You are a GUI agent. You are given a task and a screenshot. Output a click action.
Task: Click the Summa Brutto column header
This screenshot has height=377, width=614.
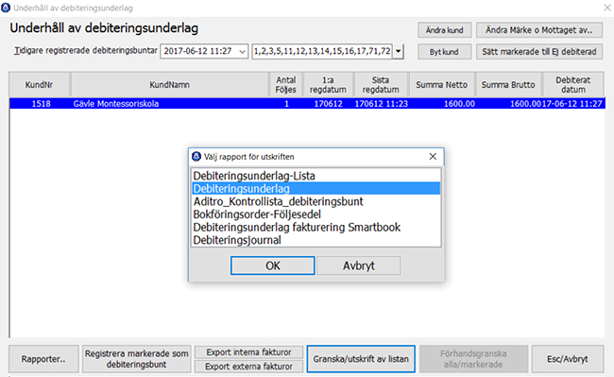pos(508,85)
